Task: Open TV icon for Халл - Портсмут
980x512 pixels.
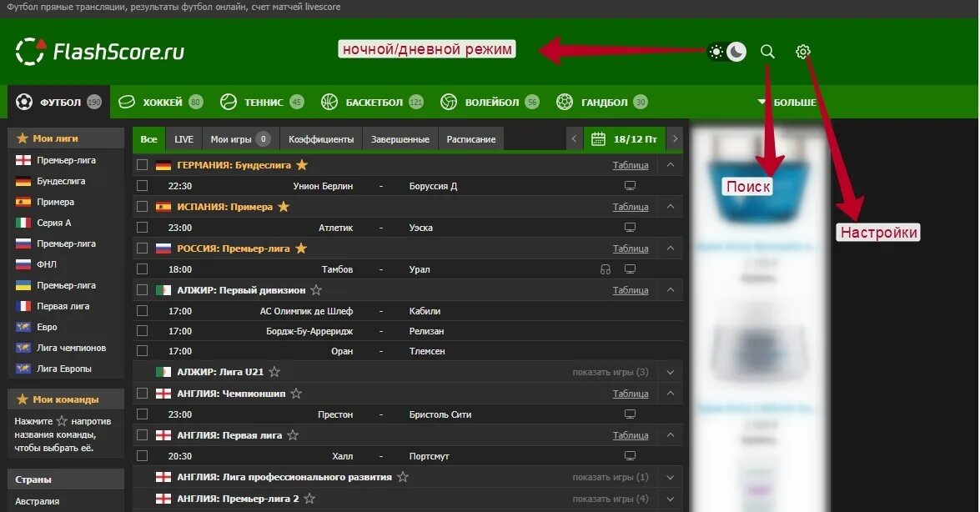Action: [630, 456]
